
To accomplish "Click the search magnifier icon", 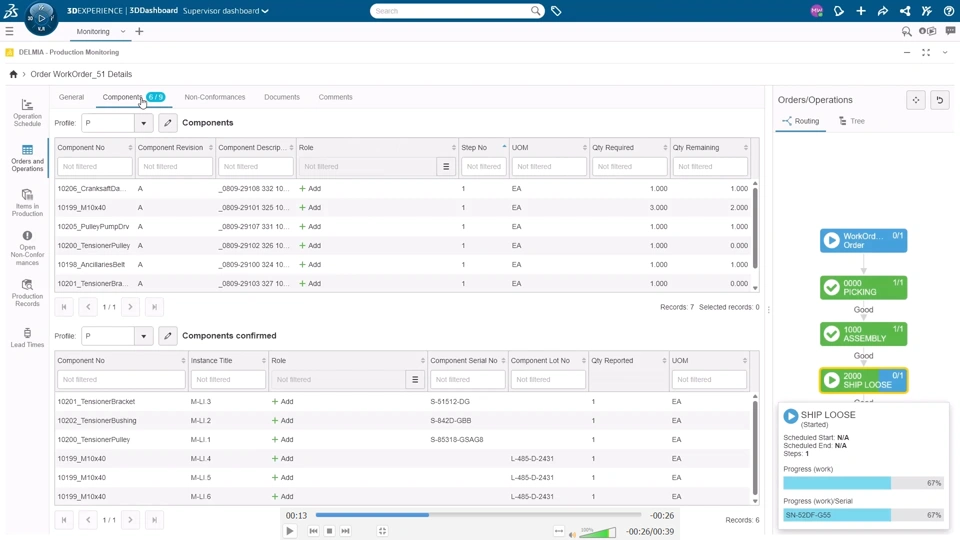I will tap(536, 10).
